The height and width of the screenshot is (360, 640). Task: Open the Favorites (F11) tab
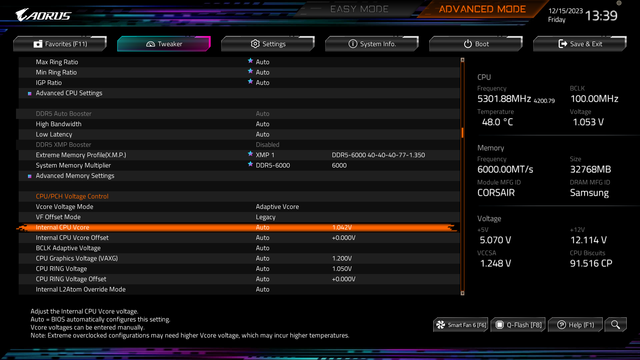pos(60,44)
